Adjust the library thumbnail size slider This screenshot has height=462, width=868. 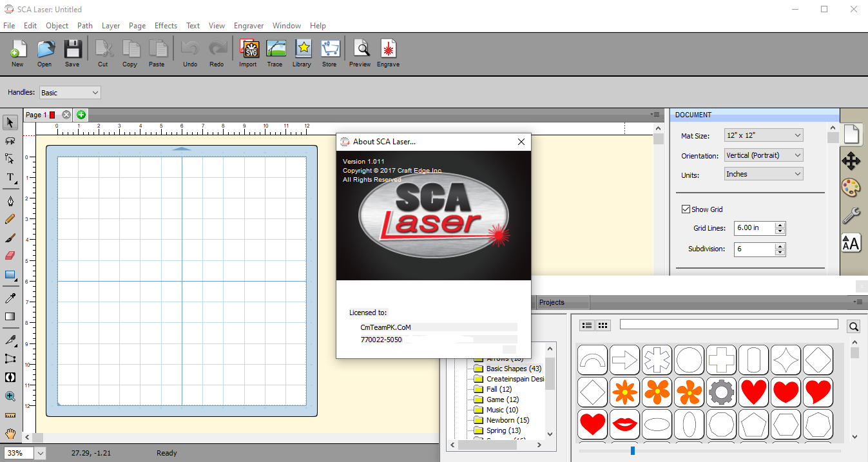pos(633,451)
